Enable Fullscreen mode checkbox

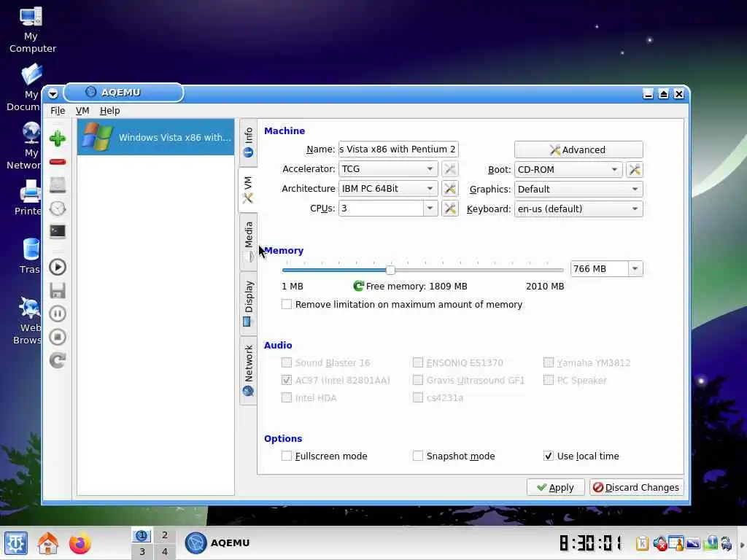coord(286,456)
